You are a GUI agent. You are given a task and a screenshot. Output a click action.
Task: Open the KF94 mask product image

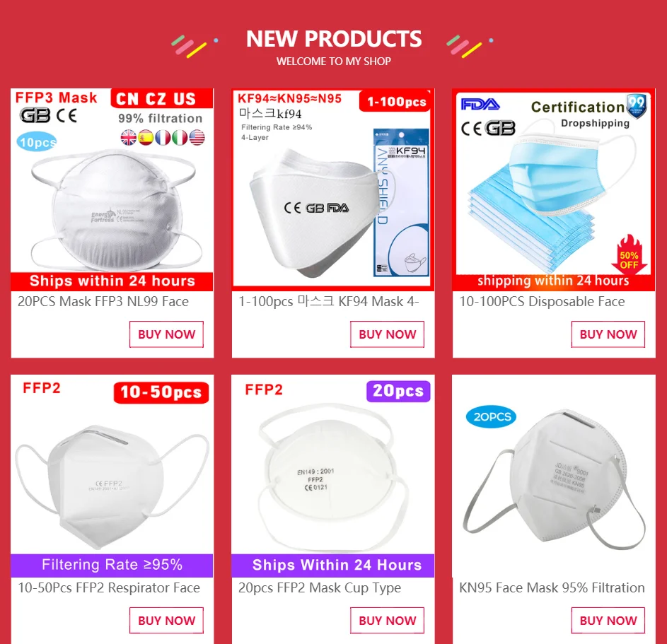click(x=333, y=189)
